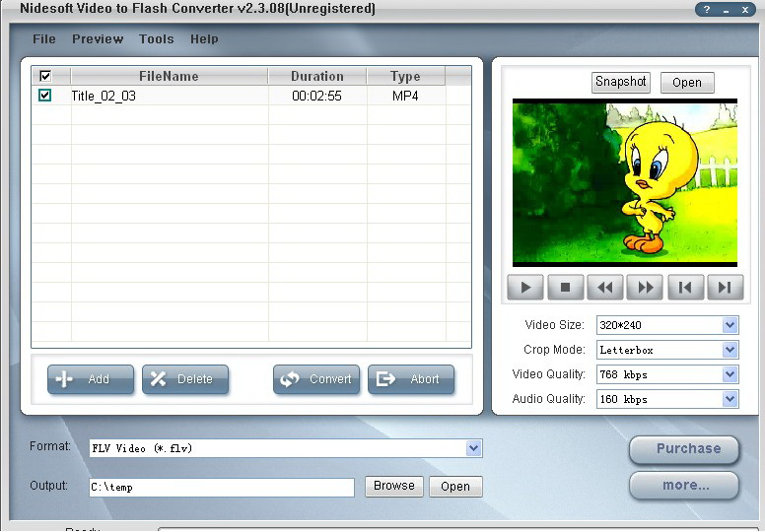765x532 pixels.
Task: Start playback with the Play button
Action: (525, 288)
